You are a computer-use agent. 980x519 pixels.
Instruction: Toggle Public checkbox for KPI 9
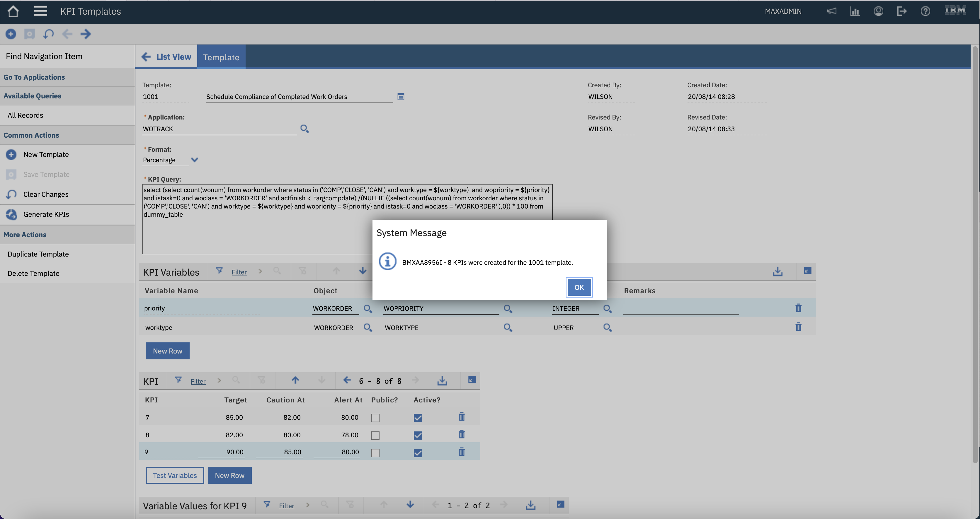pyautogui.click(x=375, y=453)
